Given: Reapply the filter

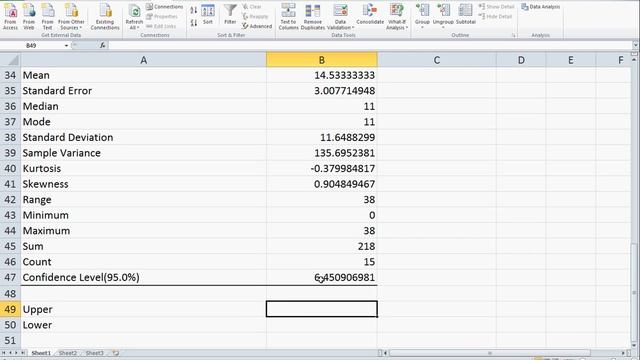Looking at the screenshot, I should tap(255, 16).
